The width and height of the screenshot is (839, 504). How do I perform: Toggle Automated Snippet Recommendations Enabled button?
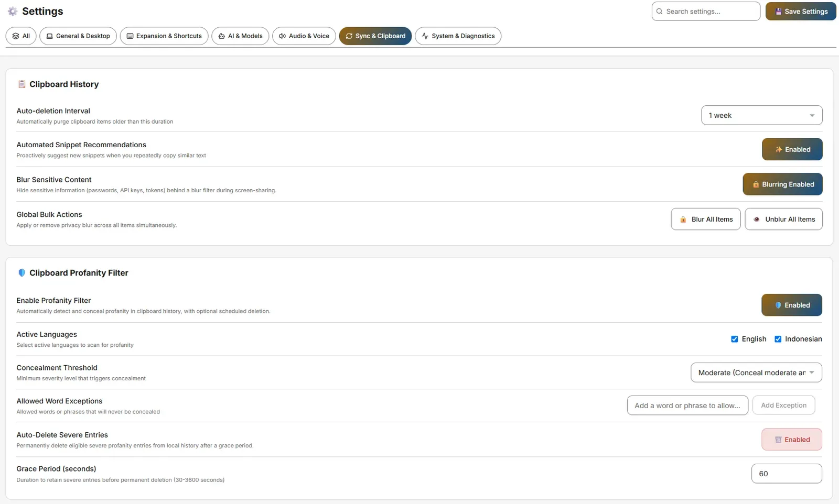tap(792, 150)
